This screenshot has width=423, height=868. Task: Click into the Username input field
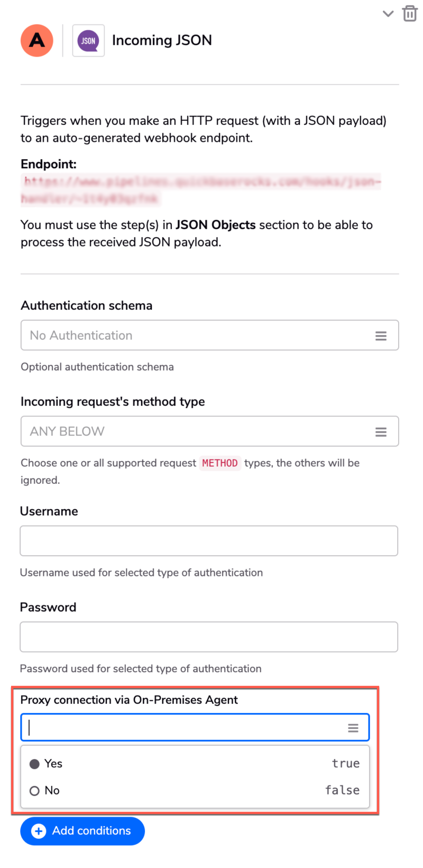tap(209, 541)
